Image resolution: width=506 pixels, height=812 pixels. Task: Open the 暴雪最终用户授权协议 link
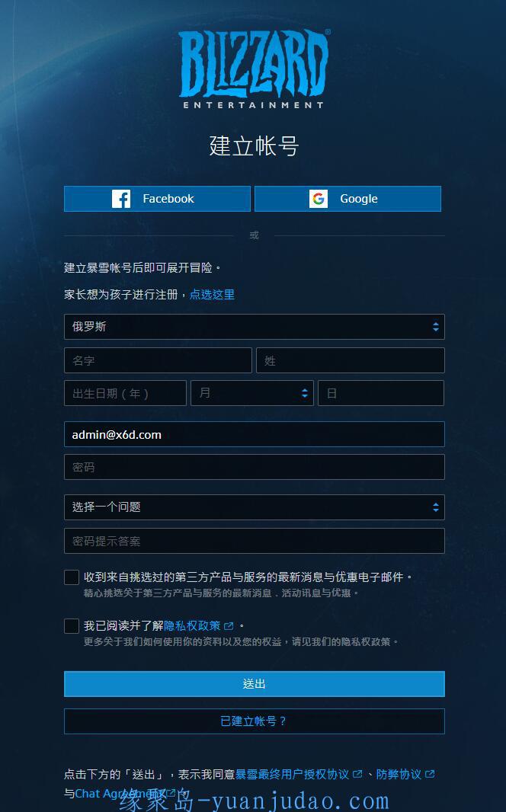coord(292,774)
